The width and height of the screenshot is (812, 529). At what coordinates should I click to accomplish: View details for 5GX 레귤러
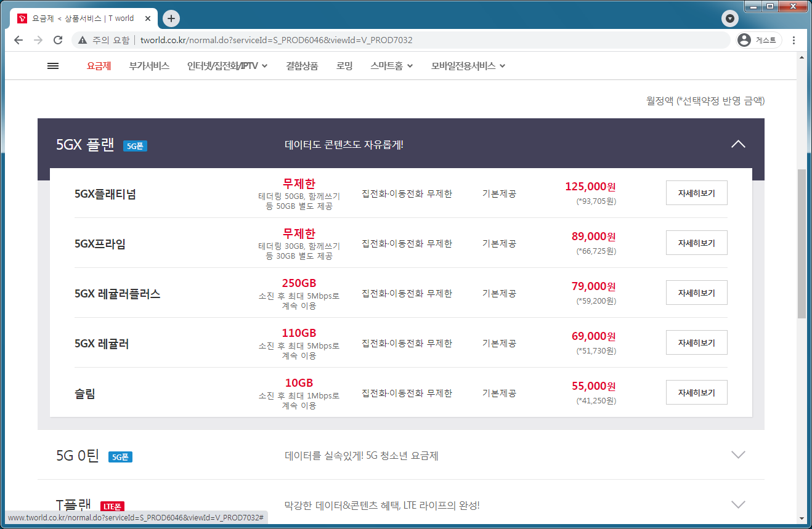click(x=696, y=342)
